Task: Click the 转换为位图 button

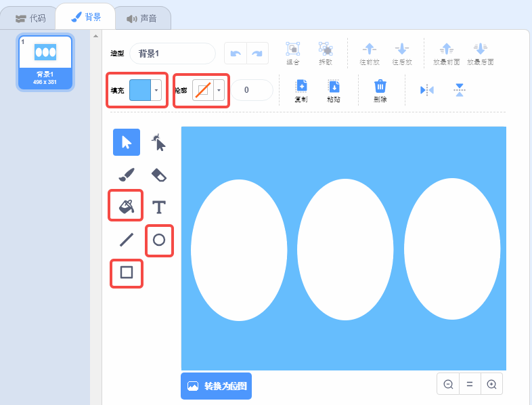Action: point(216,386)
